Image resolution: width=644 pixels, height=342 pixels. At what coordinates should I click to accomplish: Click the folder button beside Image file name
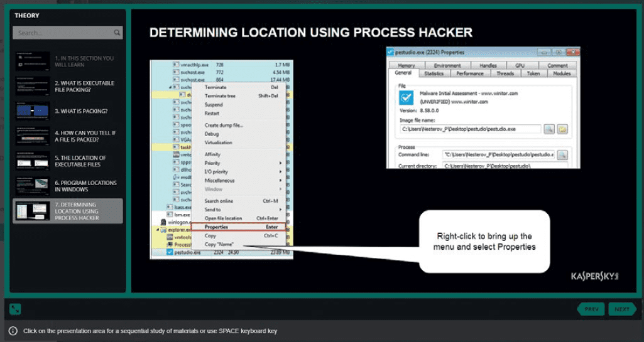[562, 129]
